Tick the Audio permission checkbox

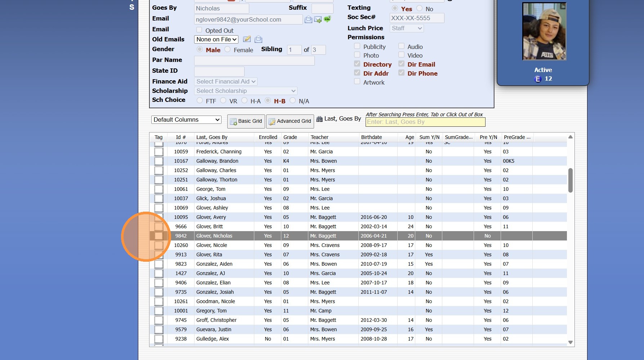[401, 46]
